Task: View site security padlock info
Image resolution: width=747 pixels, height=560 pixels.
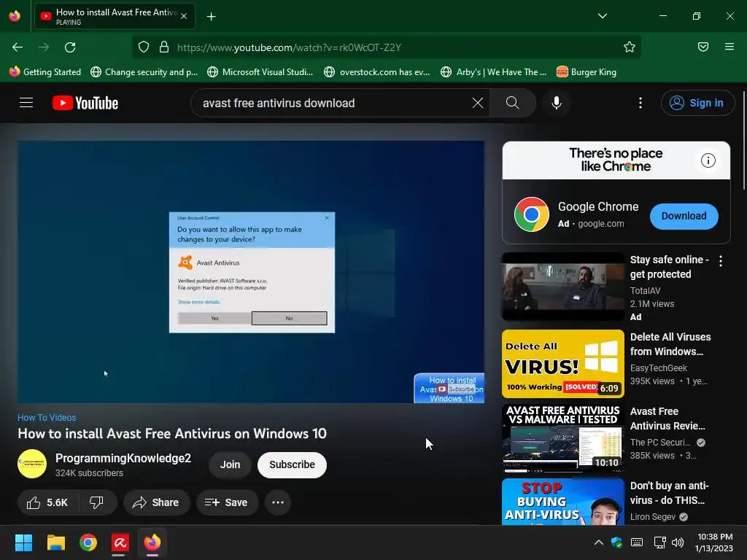Action: click(x=164, y=47)
